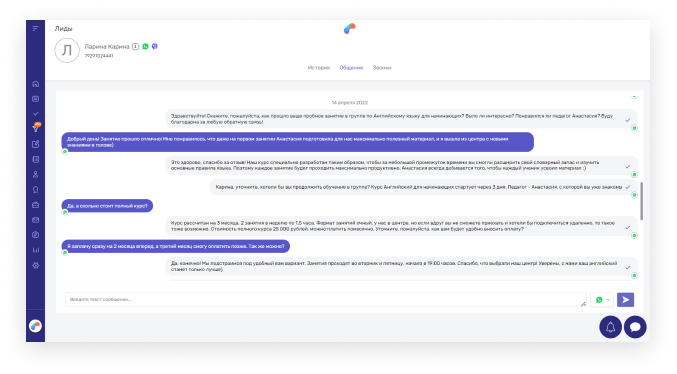
Task: Click the message text input field
Action: coord(326,300)
